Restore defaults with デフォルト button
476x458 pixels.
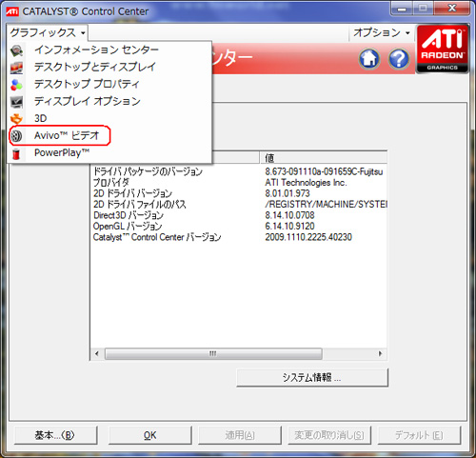point(419,435)
